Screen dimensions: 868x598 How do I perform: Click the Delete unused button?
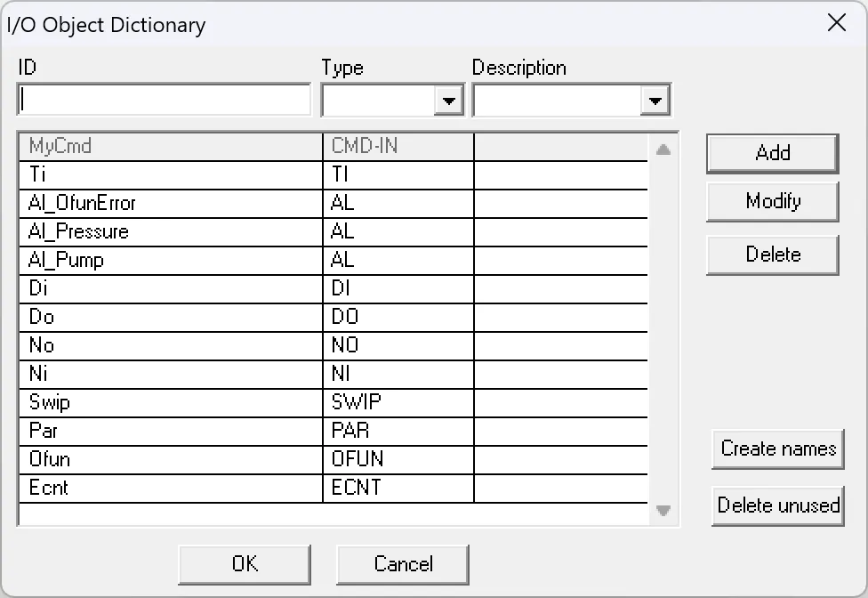(777, 505)
